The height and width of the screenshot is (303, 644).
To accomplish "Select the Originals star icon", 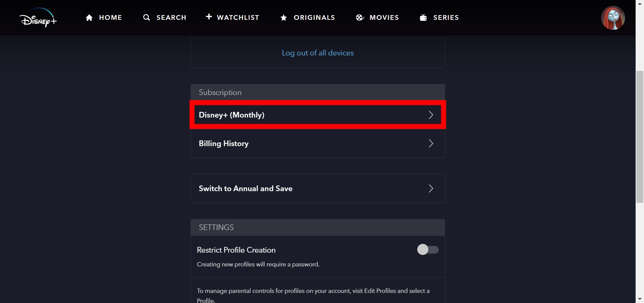I will [284, 17].
